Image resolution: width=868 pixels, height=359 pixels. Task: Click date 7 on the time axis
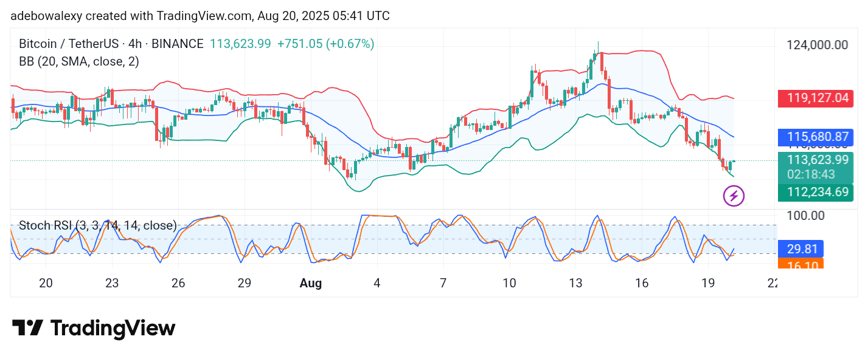pos(443,283)
